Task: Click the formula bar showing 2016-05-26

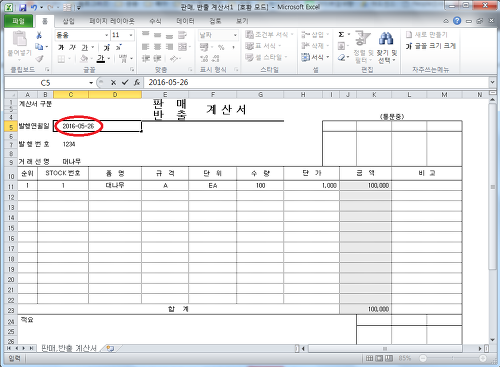Action: (316, 82)
